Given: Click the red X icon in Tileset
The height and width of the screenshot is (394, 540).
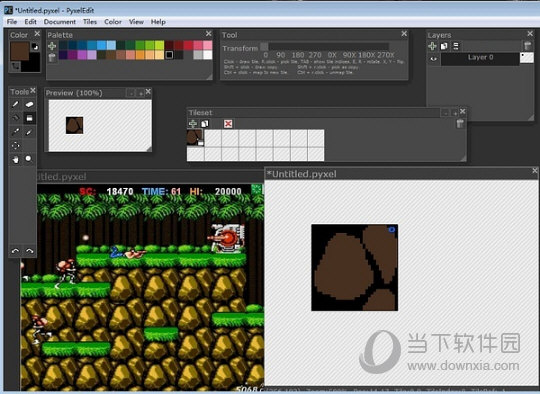Looking at the screenshot, I should pos(228,124).
